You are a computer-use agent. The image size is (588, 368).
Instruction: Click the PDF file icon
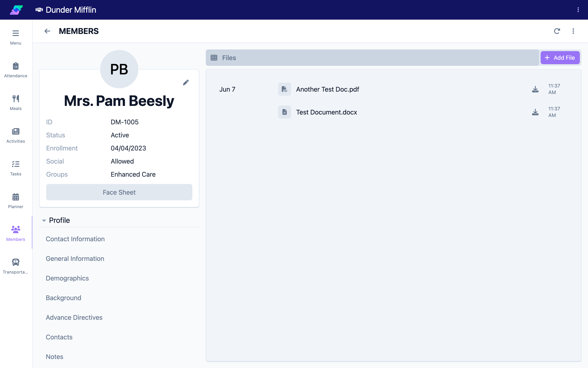point(285,89)
